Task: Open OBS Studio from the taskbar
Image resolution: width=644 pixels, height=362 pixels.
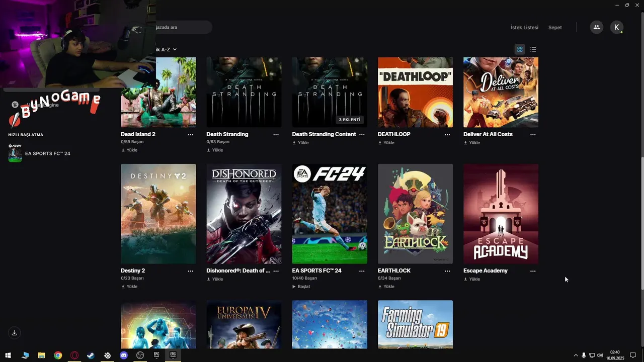Action: click(x=140, y=355)
